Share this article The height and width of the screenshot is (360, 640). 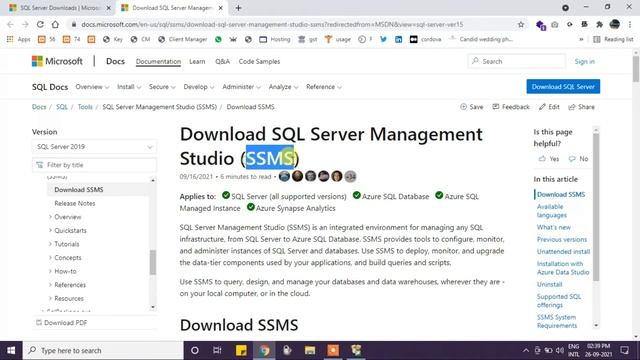(x=581, y=107)
